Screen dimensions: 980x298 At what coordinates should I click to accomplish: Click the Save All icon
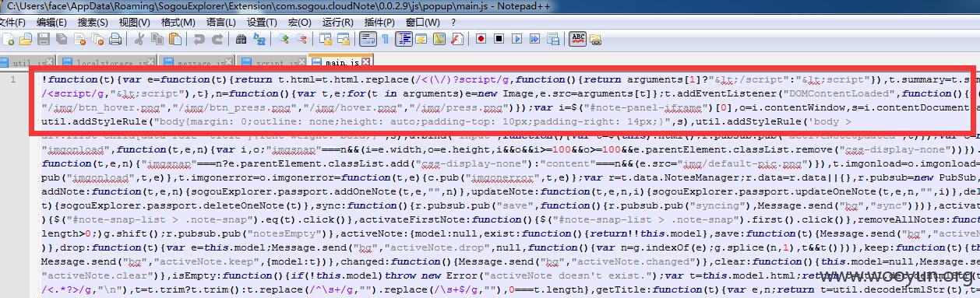click(x=62, y=39)
